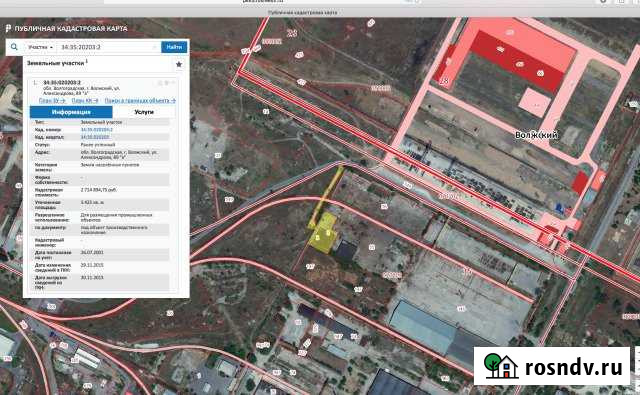
Task: Click the Земельный участок type value
Action: point(101,122)
